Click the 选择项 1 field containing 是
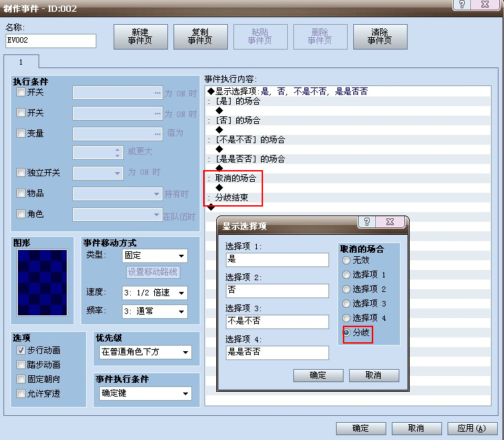Screen dimensions: 504x440 pyautogui.click(x=277, y=260)
